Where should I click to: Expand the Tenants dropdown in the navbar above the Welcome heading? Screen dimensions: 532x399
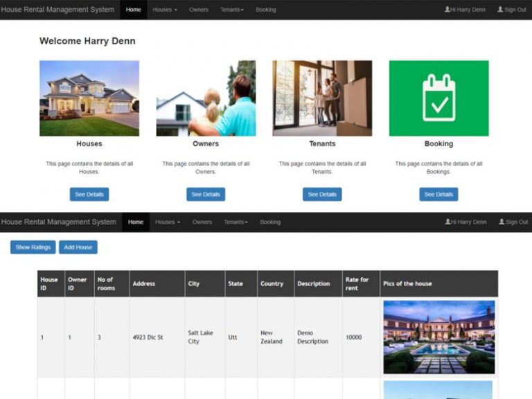[232, 10]
